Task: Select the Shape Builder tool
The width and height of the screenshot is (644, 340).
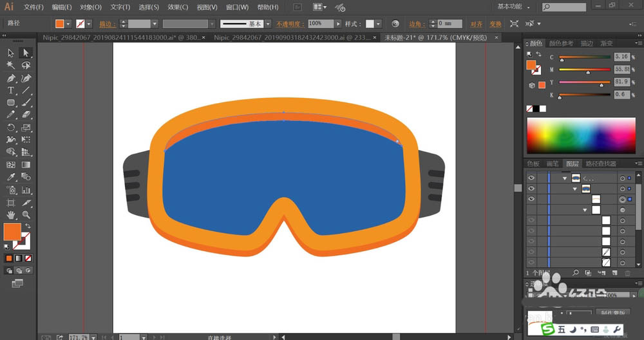Action: [11, 153]
